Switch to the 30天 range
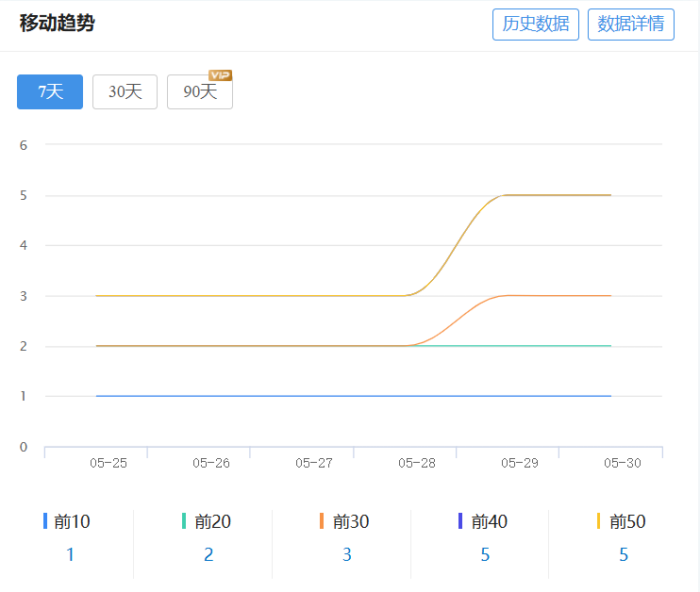Viewport: 700px width, 592px height. point(125,91)
